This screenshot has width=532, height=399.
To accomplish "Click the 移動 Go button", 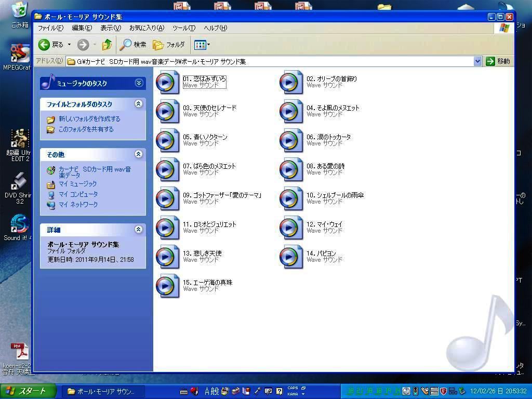I will pyautogui.click(x=498, y=61).
